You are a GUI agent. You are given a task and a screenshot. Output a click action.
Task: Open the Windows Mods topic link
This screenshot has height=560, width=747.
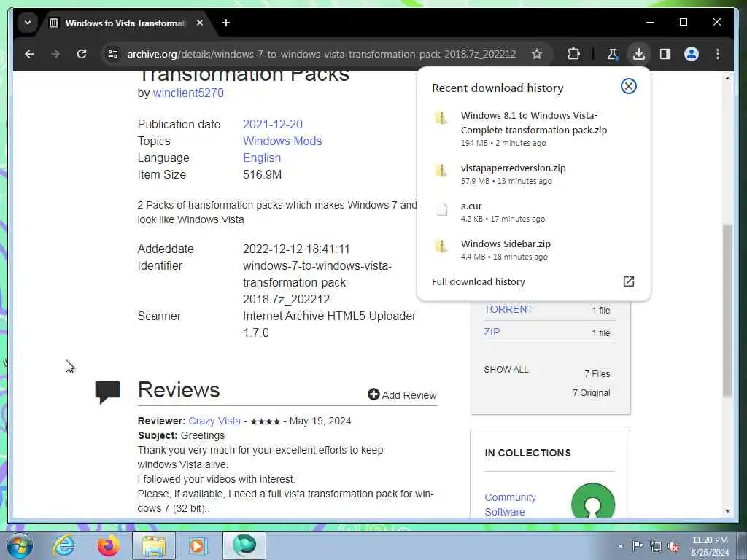pos(282,141)
